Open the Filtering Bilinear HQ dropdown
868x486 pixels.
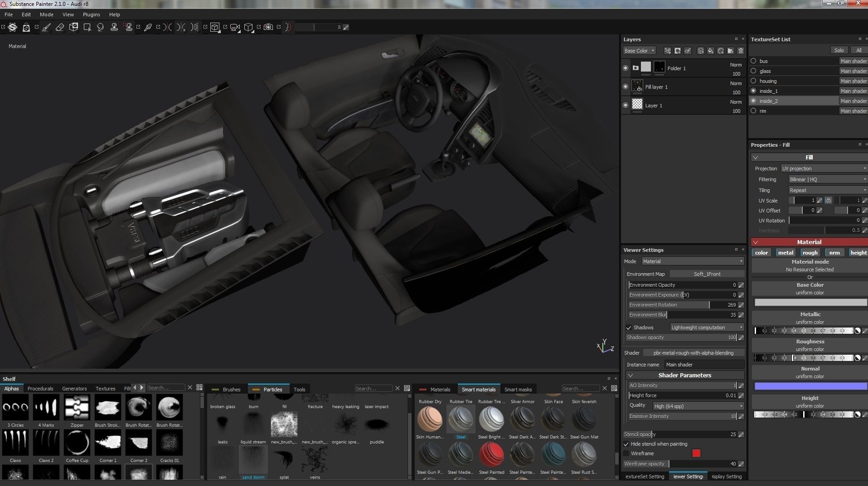[828, 179]
